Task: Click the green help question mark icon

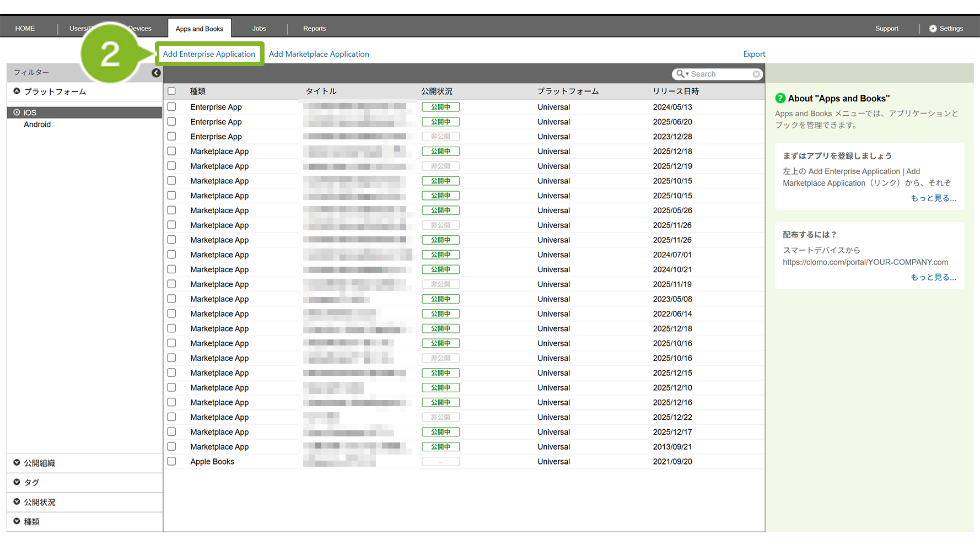Action: [780, 98]
